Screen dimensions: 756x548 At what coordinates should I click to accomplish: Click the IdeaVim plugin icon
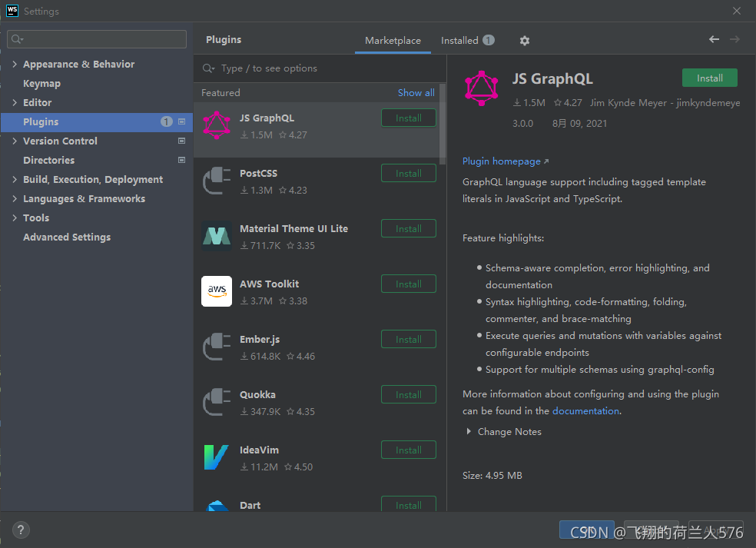click(217, 457)
